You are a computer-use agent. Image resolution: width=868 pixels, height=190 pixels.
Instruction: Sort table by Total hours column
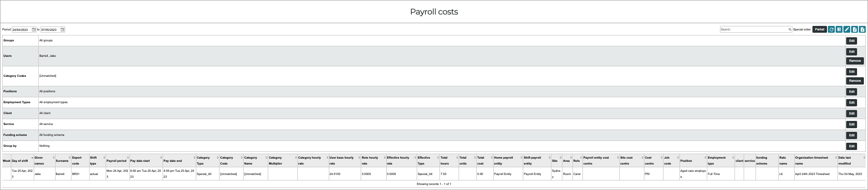click(x=449, y=160)
